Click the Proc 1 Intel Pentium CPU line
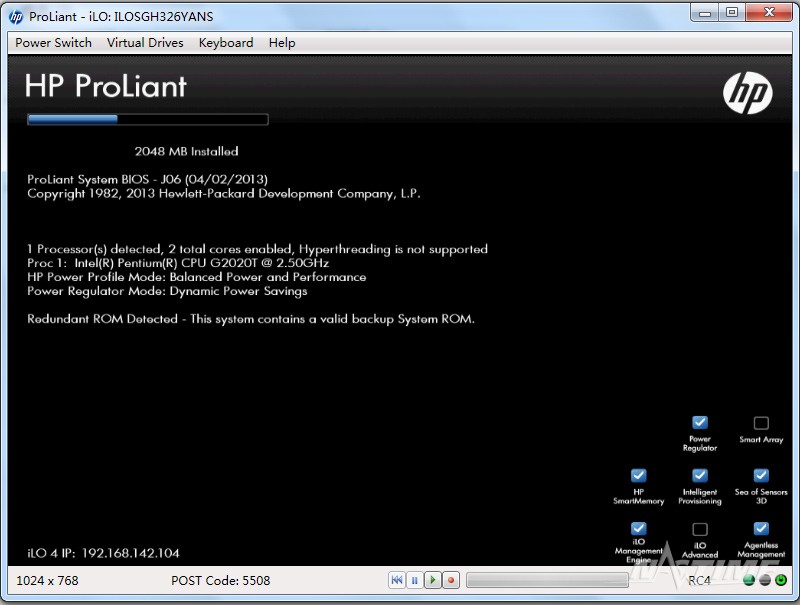 [178, 263]
